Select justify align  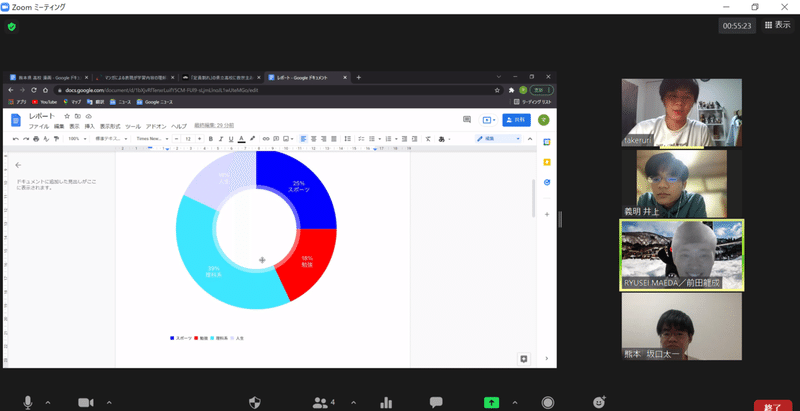pos(334,139)
